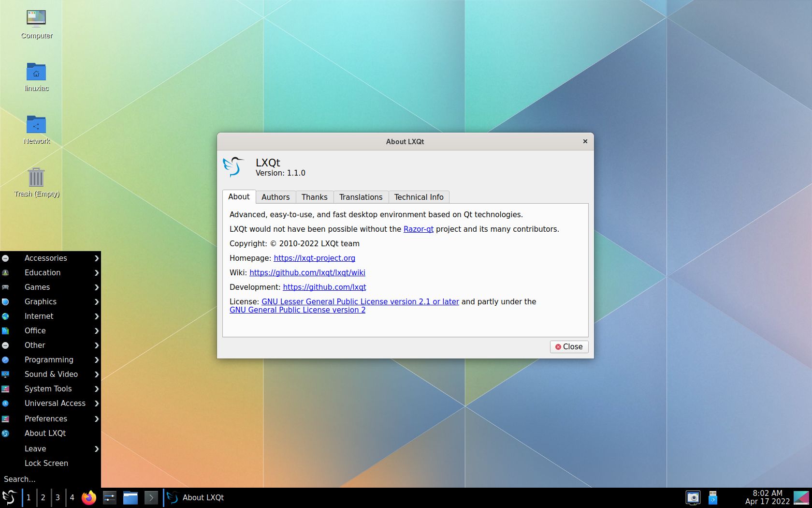812x508 pixels.
Task: Switch to the Technical Info tab
Action: point(419,197)
